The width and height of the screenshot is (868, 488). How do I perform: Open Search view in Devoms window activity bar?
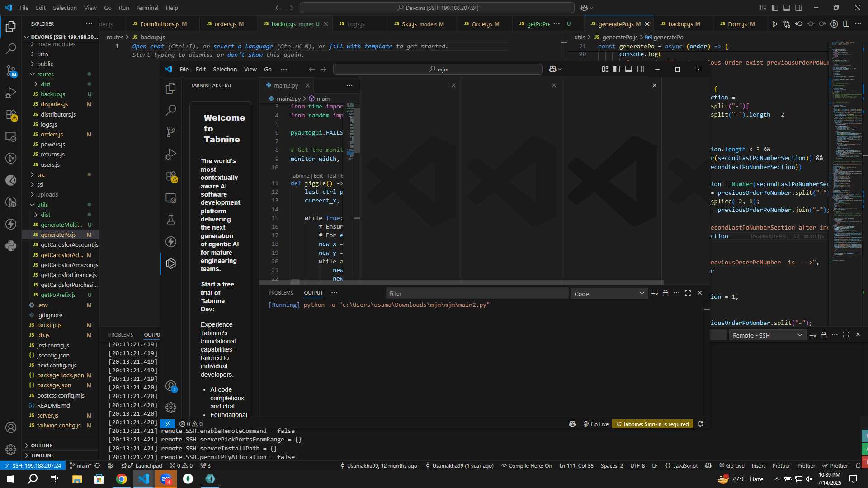[x=11, y=48]
